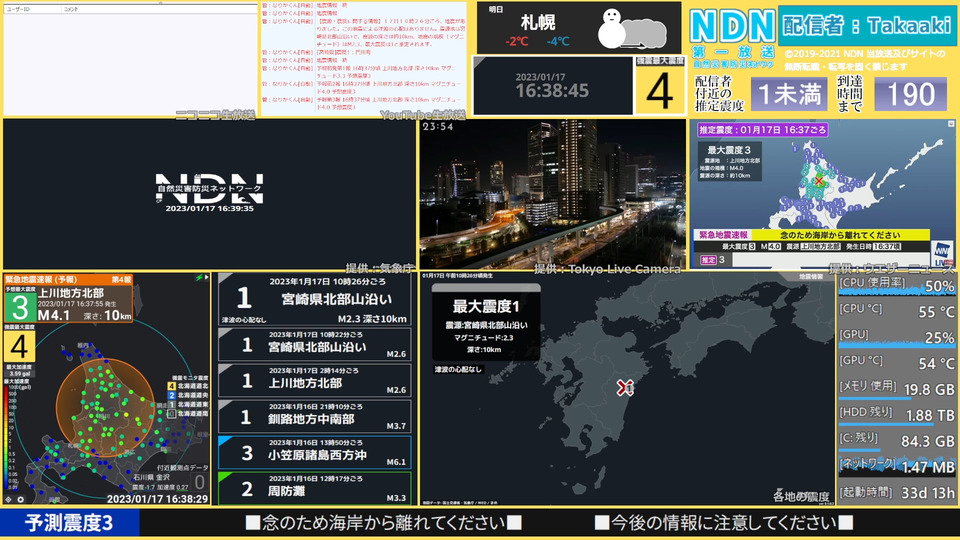Click the 最大震度3 info box on Weathernews map
This screenshot has height=540, width=960.
click(730, 162)
